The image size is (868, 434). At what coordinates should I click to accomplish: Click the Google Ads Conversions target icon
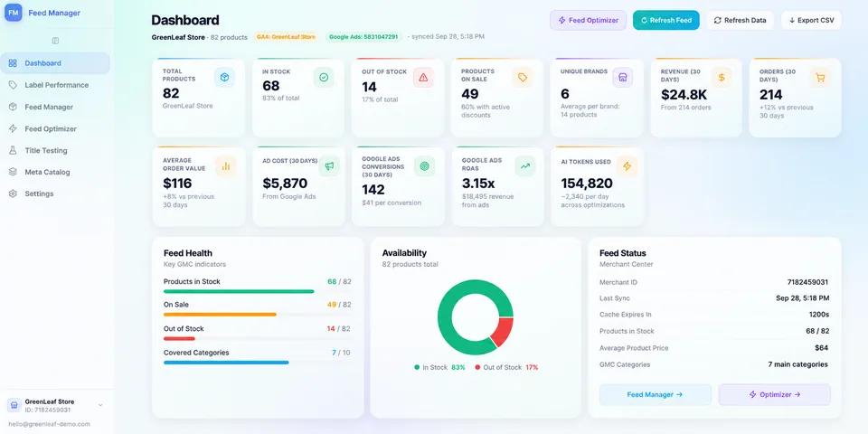(425, 166)
